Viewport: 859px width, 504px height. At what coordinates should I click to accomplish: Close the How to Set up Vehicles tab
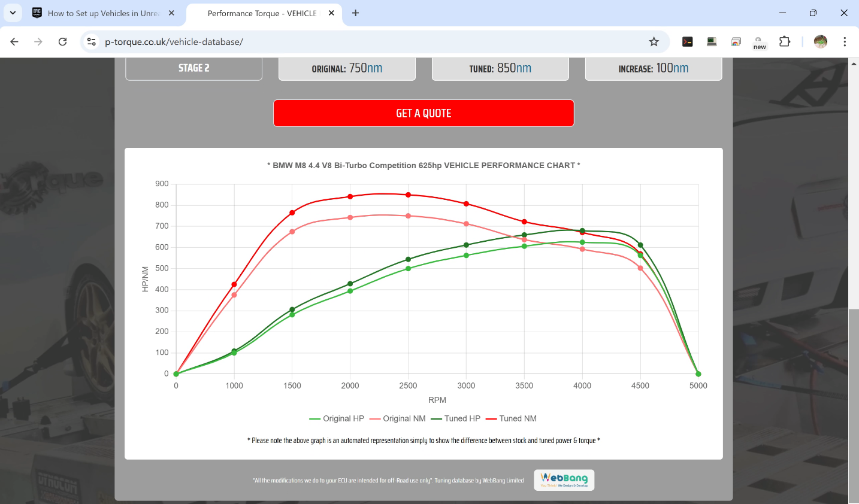pyautogui.click(x=171, y=13)
